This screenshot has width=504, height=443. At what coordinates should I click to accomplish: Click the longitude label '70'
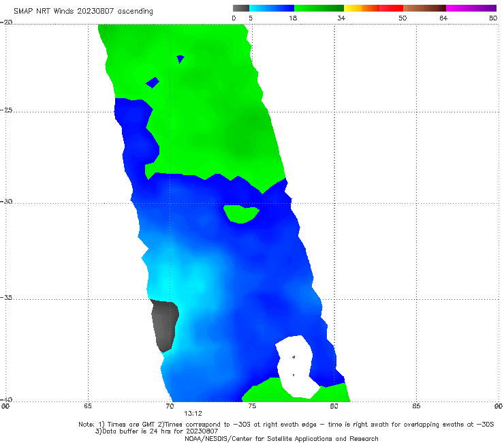point(170,406)
